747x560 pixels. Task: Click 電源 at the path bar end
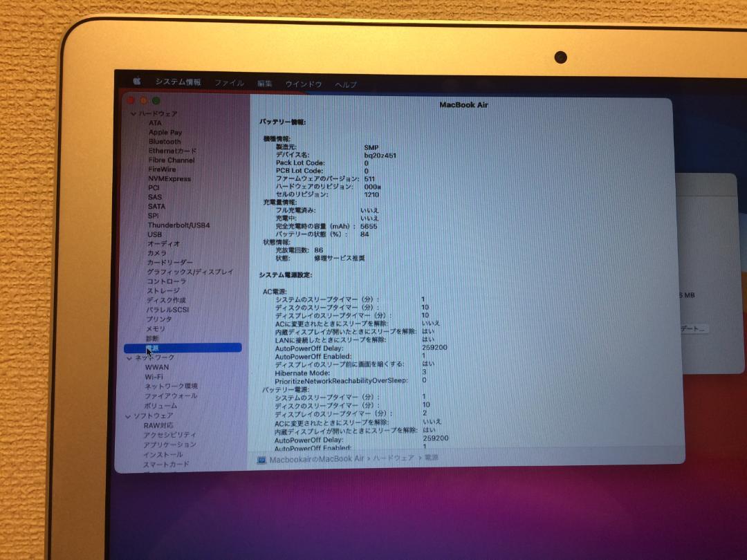[x=432, y=458]
